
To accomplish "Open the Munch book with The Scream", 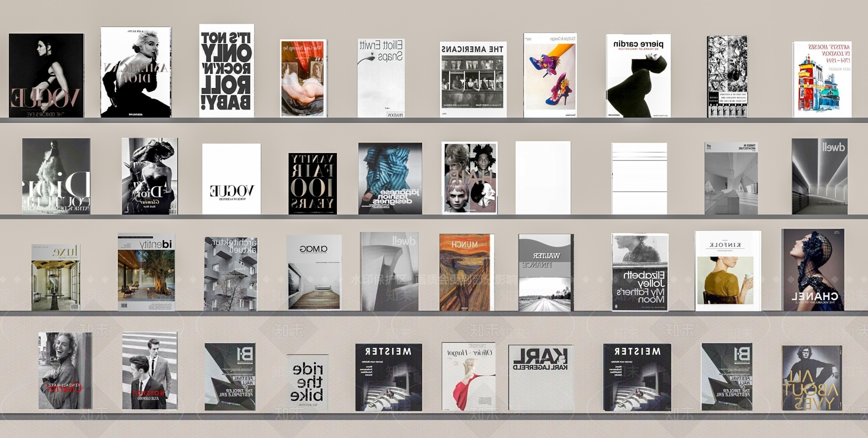I will (467, 272).
